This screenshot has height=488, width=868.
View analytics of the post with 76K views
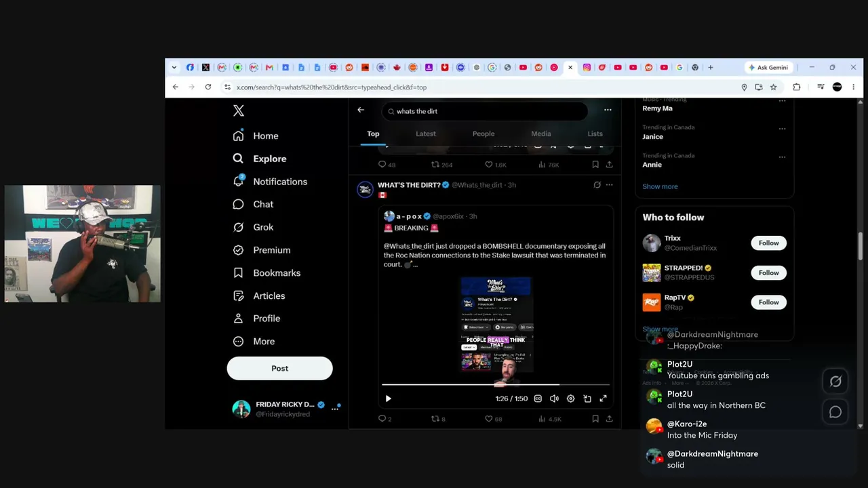coord(549,165)
